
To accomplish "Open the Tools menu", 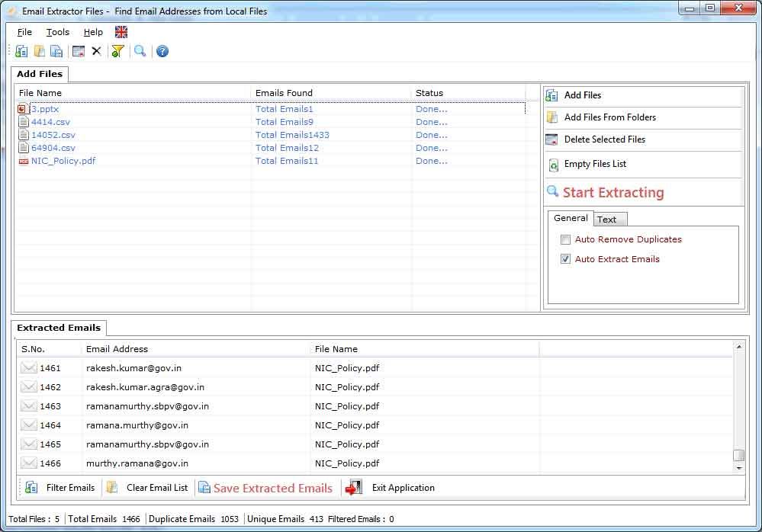I will 57,32.
